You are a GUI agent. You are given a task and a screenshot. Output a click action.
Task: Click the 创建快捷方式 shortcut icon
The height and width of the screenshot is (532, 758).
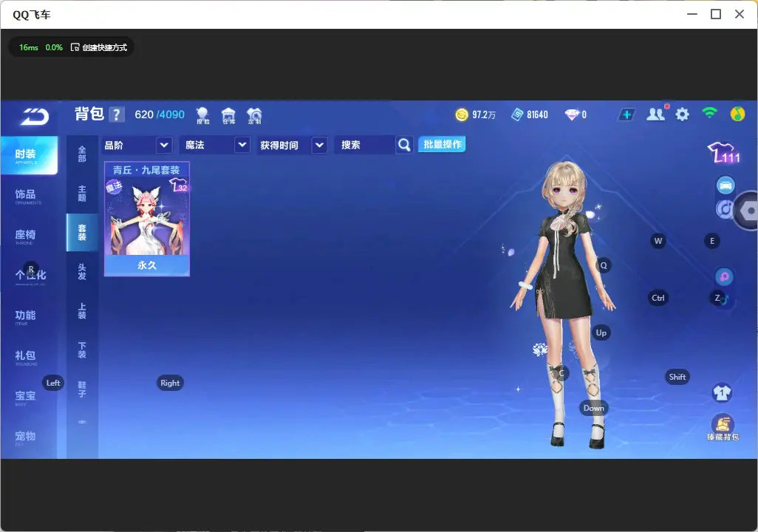(x=75, y=47)
